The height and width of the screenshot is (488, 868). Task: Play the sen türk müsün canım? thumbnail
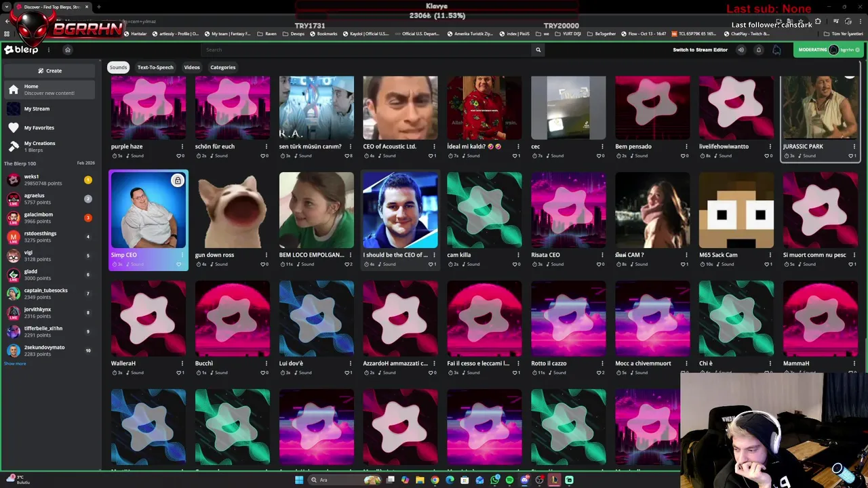(x=316, y=107)
